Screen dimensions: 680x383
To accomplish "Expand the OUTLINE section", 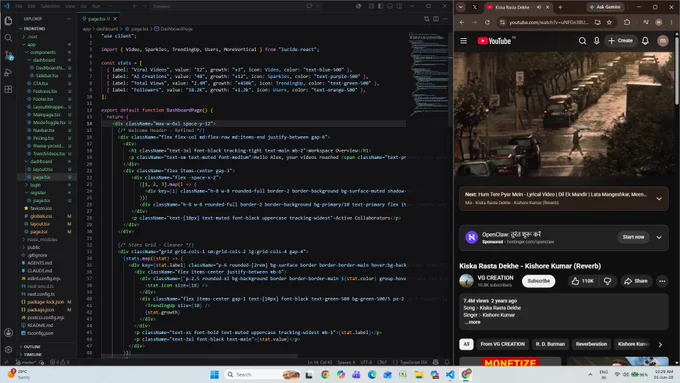I will tap(33, 347).
